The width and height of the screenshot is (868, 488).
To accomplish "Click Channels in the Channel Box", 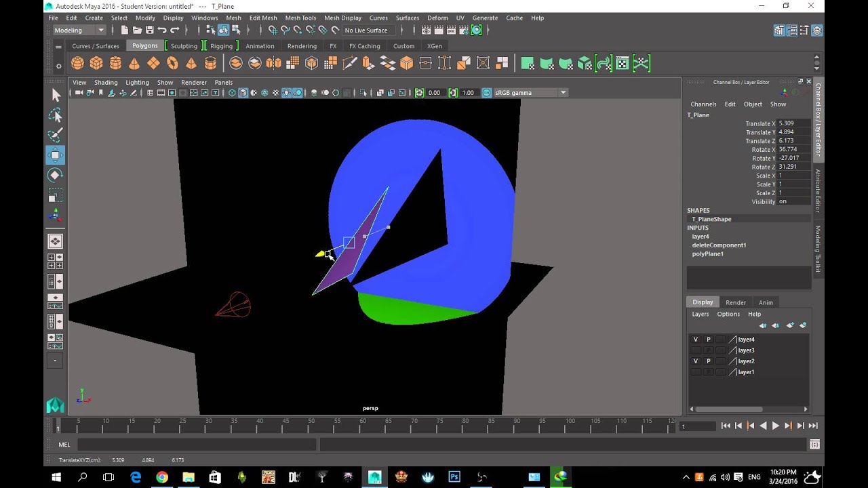I will point(703,104).
